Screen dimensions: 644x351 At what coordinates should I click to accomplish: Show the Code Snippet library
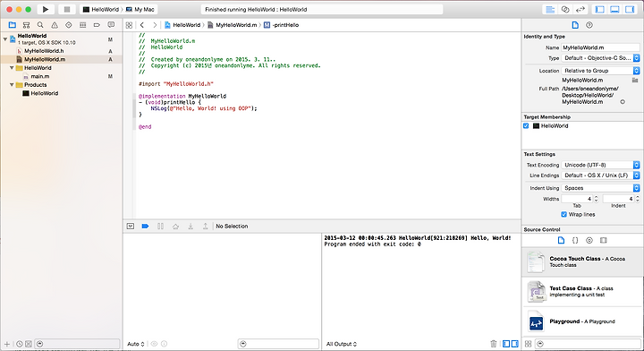click(x=575, y=240)
